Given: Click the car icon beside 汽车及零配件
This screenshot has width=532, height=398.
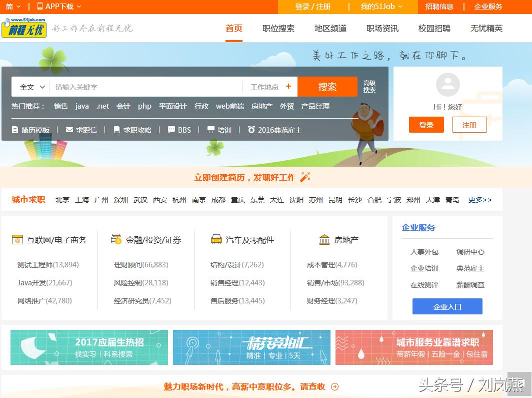Looking at the screenshot, I should click(216, 239).
